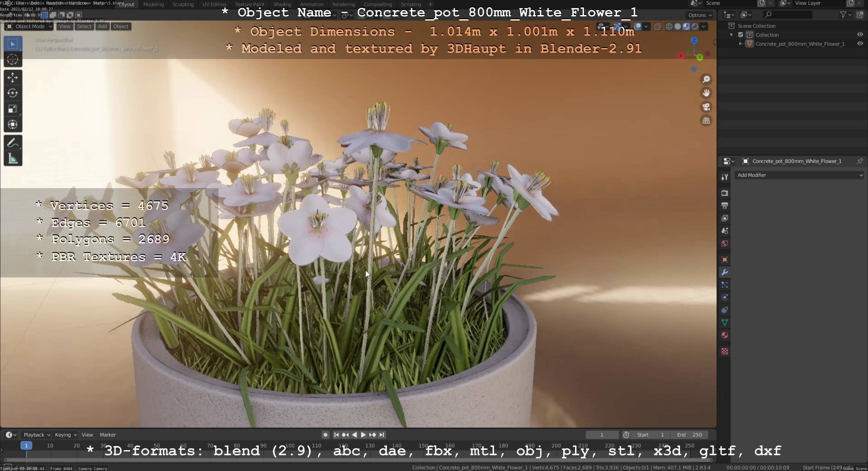
Task: Open Object Constraint Properties tab
Action: point(725,310)
